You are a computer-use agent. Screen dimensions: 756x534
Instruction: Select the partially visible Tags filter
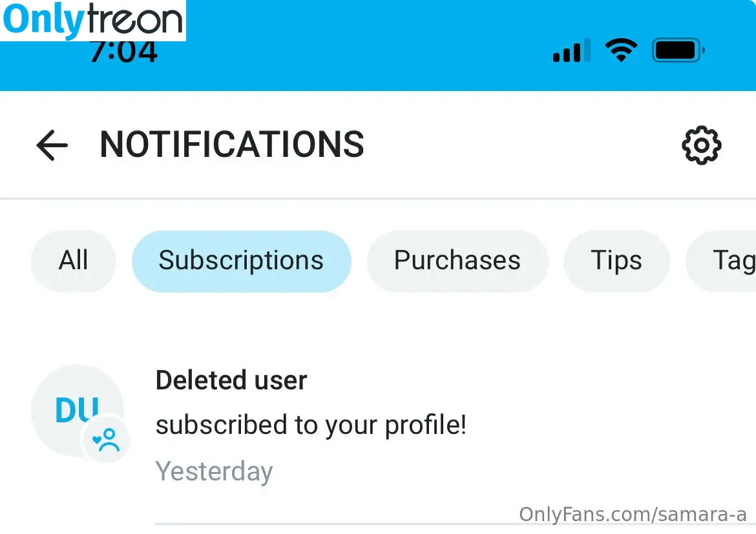(721, 261)
